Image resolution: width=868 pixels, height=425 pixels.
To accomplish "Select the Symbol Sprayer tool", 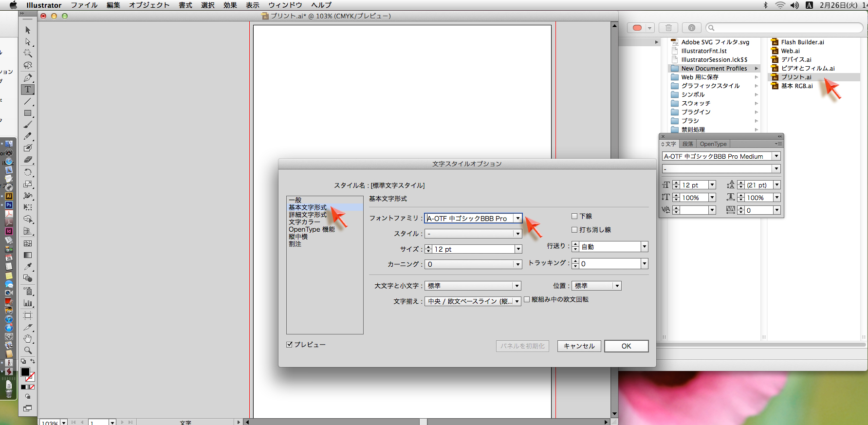I will pyautogui.click(x=28, y=291).
